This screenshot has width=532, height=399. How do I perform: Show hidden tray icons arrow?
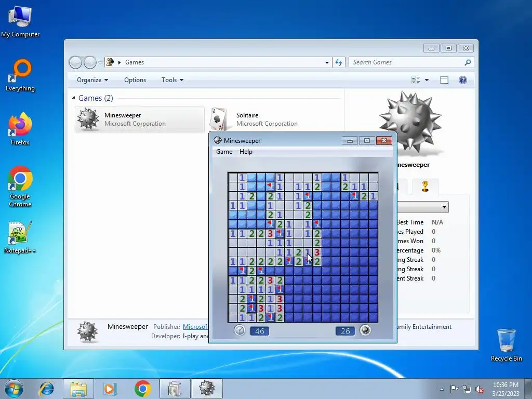pos(442,389)
